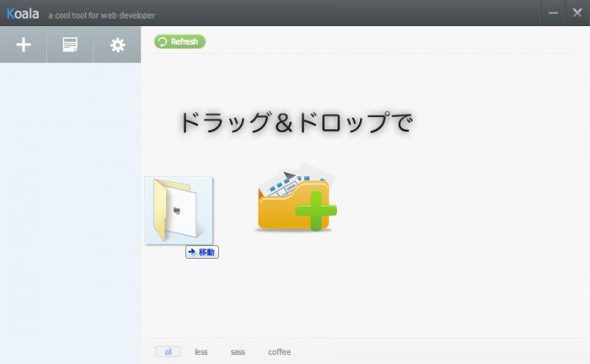Click the plus icon to add a project
The height and width of the screenshot is (364, 590).
pos(24,45)
